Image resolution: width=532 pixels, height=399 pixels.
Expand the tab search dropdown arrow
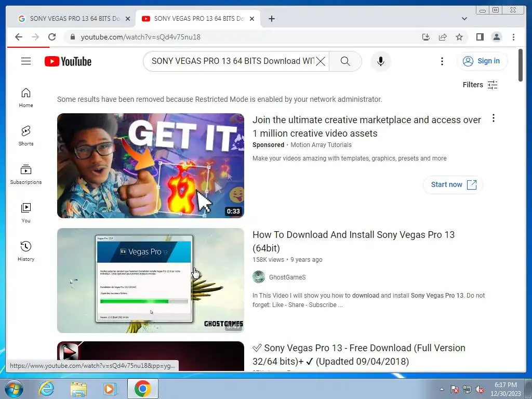tap(464, 19)
